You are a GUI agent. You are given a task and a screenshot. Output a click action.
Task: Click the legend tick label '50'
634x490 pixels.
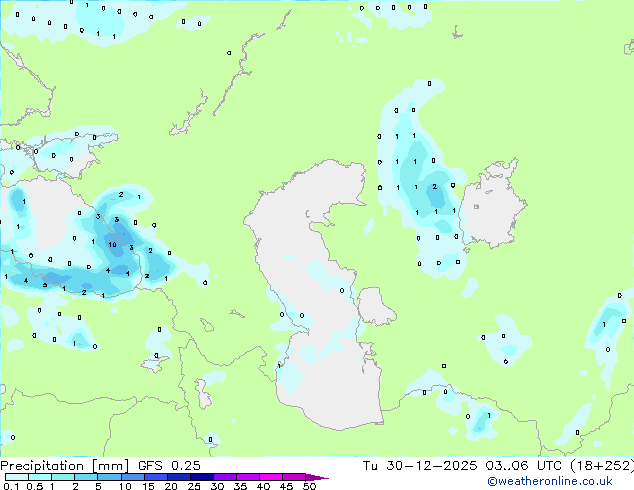(309, 486)
